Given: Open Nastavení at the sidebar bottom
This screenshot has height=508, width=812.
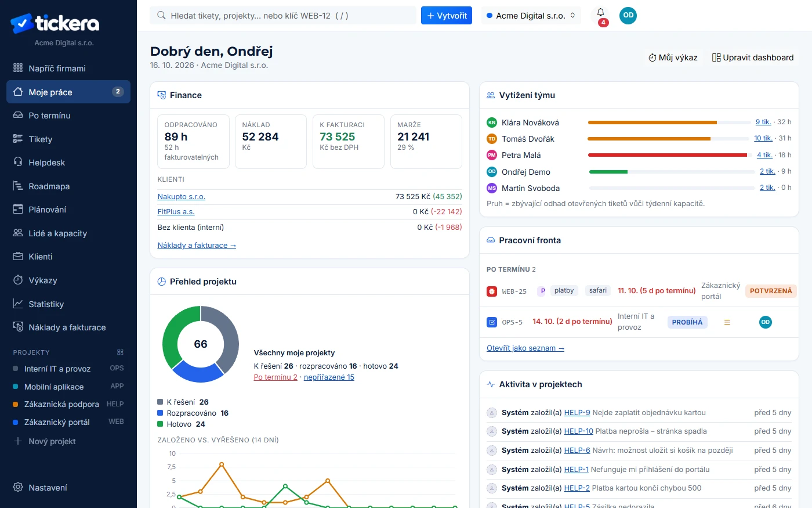Looking at the screenshot, I should [x=68, y=488].
